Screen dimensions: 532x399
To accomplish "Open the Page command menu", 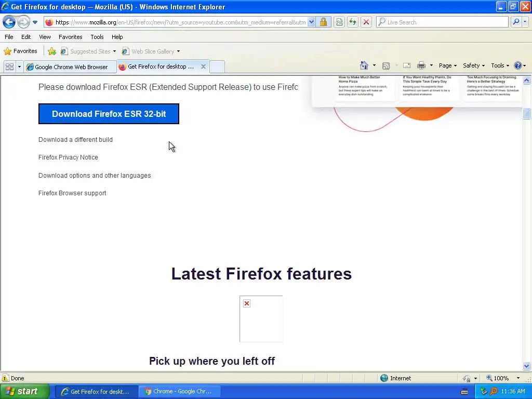I will (447, 65).
